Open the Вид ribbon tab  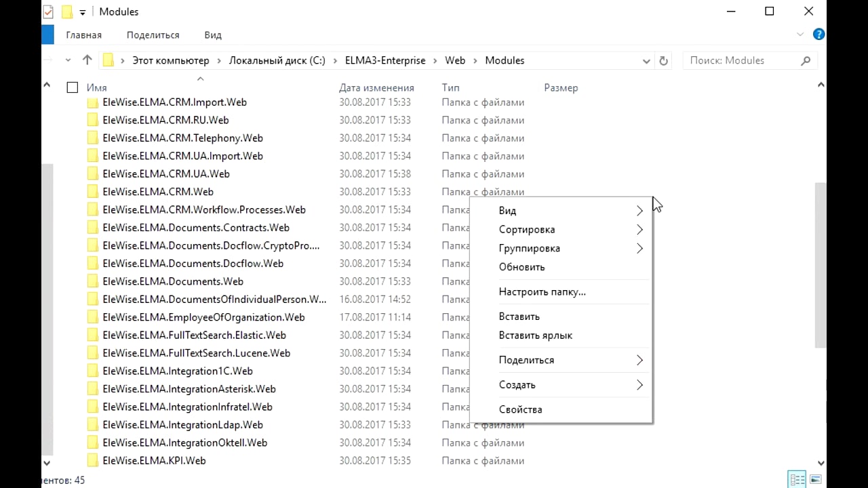pyautogui.click(x=213, y=35)
